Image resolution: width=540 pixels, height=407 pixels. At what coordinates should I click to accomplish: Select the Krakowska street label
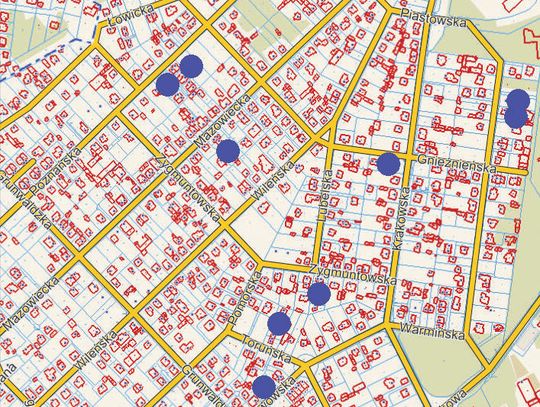[x=402, y=218]
